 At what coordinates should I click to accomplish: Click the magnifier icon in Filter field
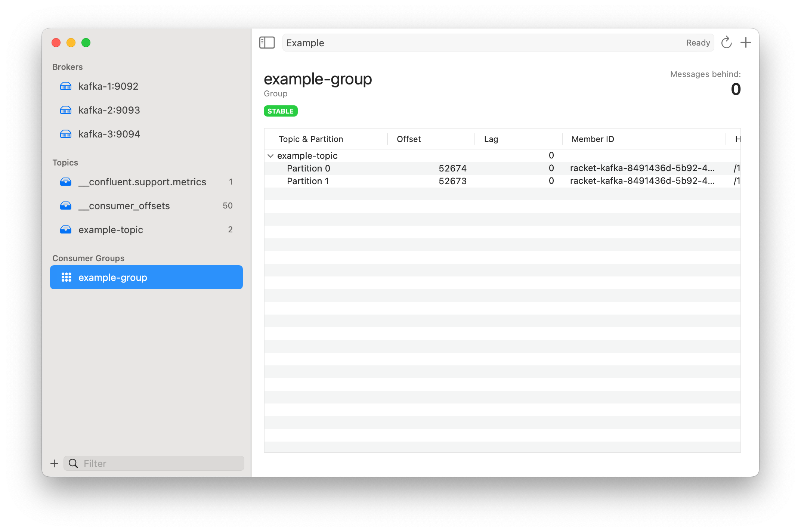coord(73,463)
